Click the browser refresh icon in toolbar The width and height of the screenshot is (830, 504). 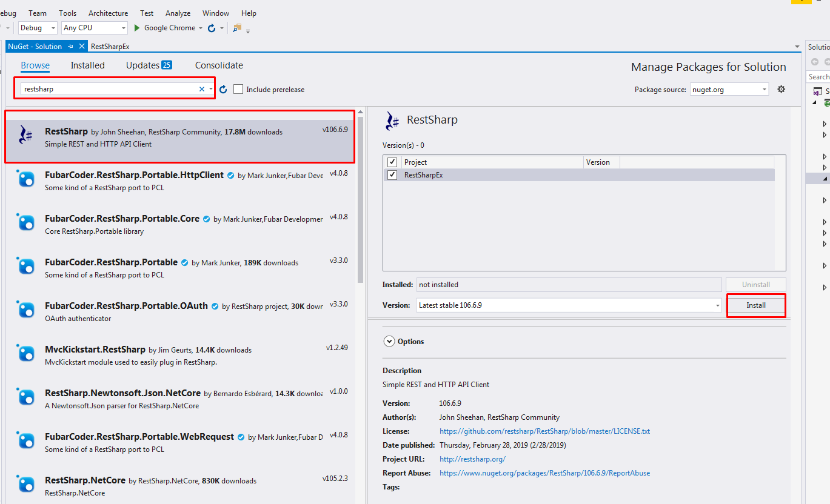(212, 28)
